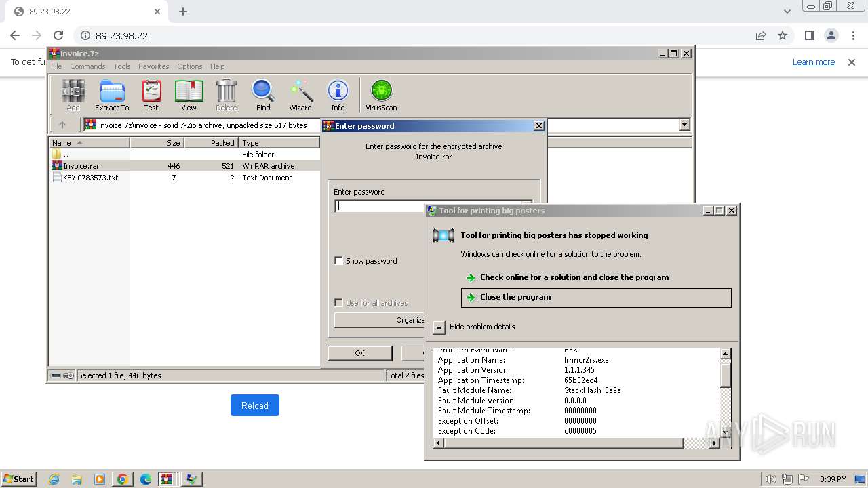The height and width of the screenshot is (488, 868).
Task: Click the Delete trash icon
Action: point(226,95)
